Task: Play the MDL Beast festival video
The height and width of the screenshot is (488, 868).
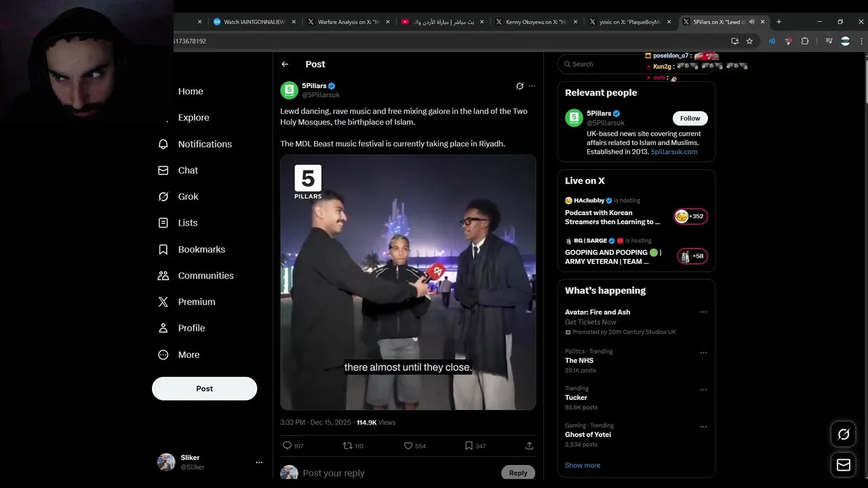Action: [x=408, y=282]
